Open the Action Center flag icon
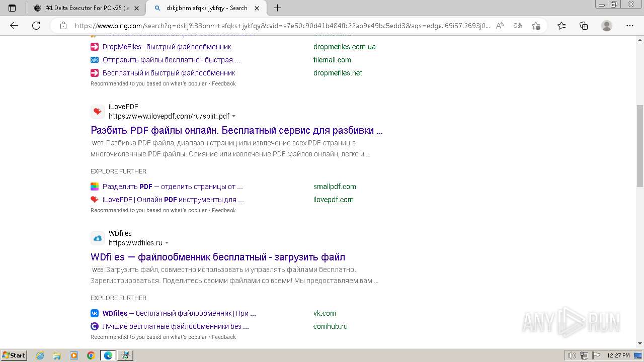Image resolution: width=644 pixels, height=362 pixels. [595, 355]
